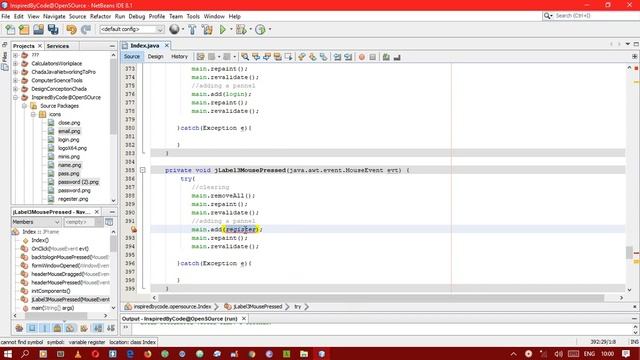Click the Debug Project toolbar icon
The width and height of the screenshot is (640, 360).
coord(241,29)
